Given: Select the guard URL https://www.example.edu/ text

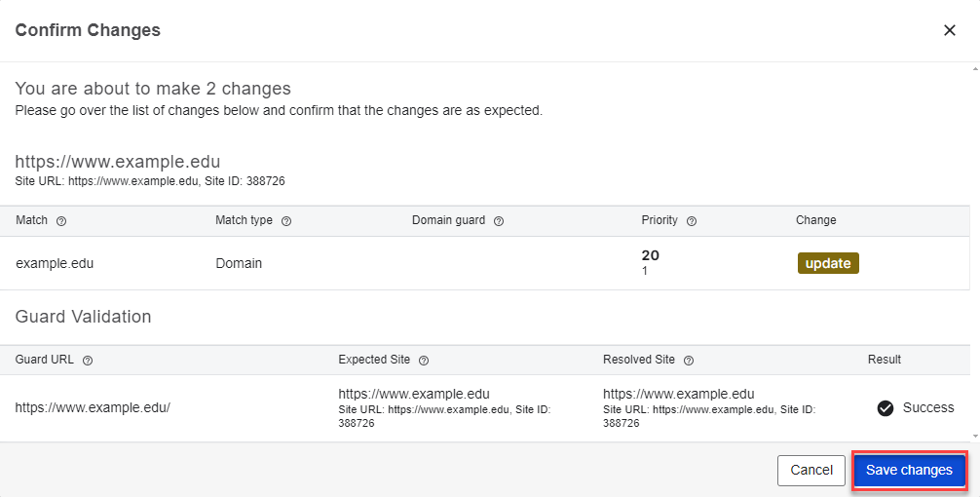Looking at the screenshot, I should coord(93,407).
